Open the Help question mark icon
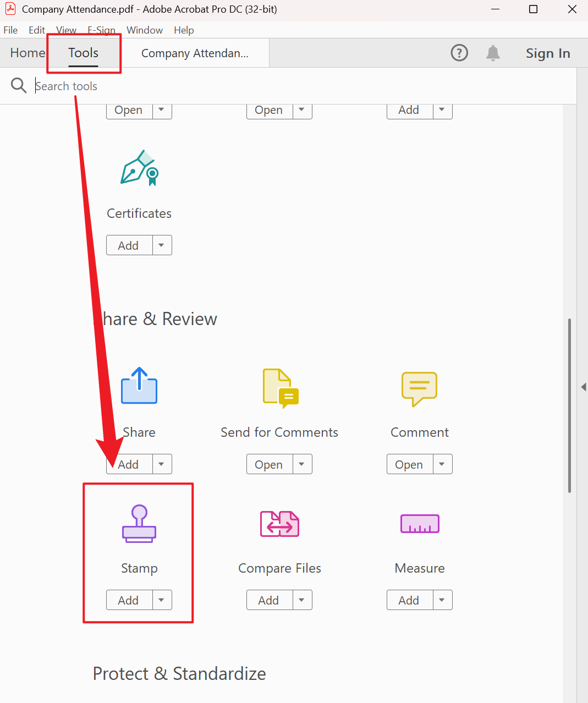The height and width of the screenshot is (703, 588). click(459, 53)
